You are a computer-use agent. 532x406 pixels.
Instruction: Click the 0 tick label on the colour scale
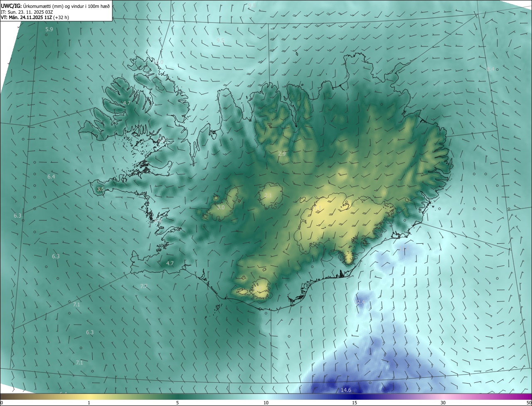click(x=2, y=403)
